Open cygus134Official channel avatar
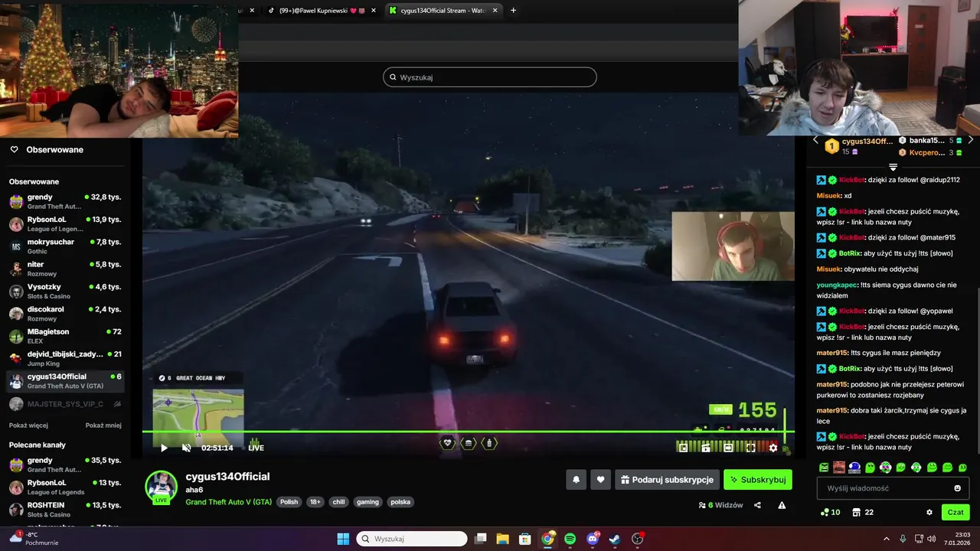The height and width of the screenshot is (551, 980). pos(161,487)
